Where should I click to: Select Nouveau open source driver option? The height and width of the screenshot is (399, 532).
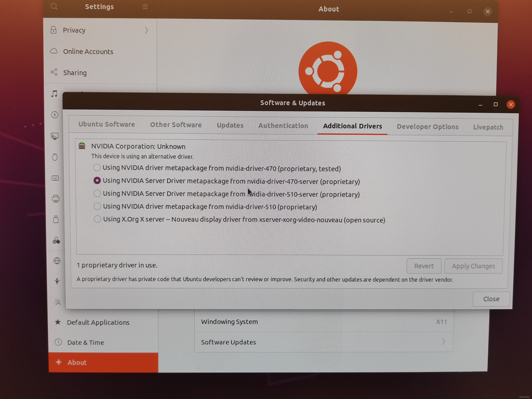97,219
